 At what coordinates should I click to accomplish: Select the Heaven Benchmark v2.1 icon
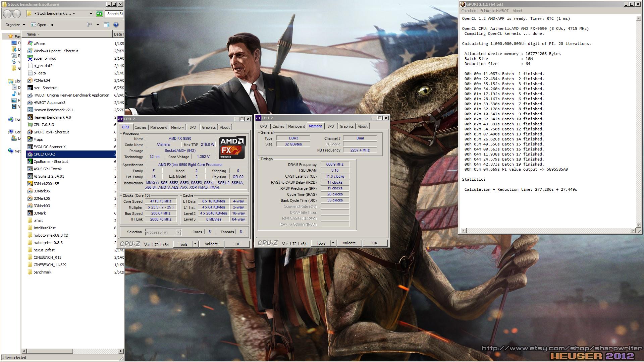coord(30,110)
